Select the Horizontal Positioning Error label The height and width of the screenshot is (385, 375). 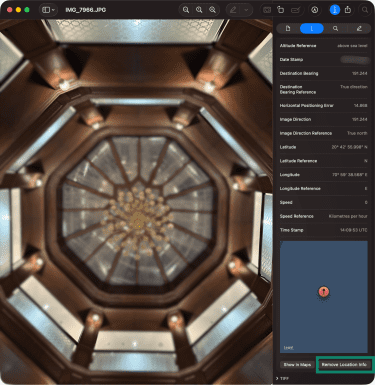(306, 106)
